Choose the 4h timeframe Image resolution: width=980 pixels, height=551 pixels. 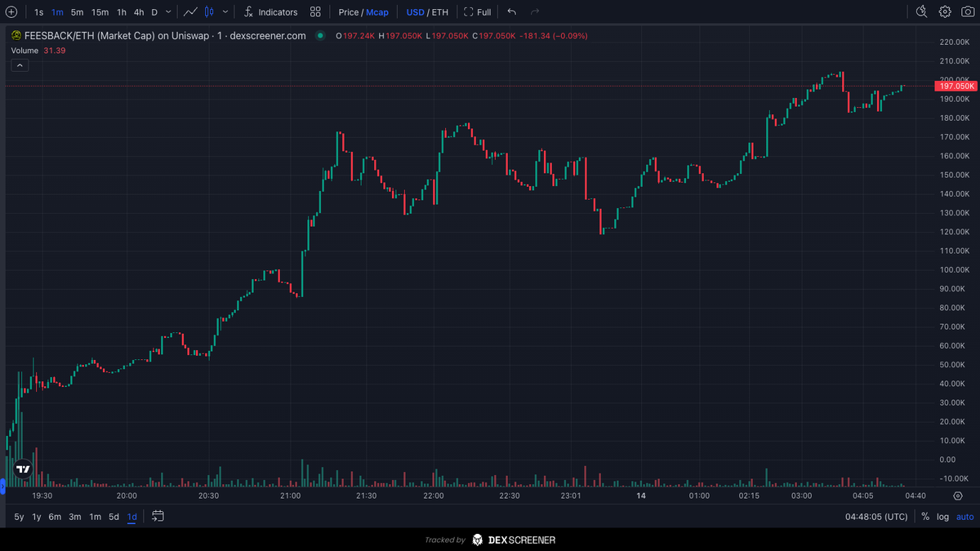point(139,12)
